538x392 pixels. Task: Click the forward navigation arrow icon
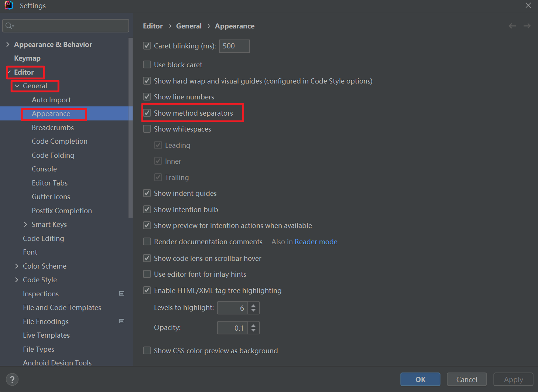coord(527,26)
